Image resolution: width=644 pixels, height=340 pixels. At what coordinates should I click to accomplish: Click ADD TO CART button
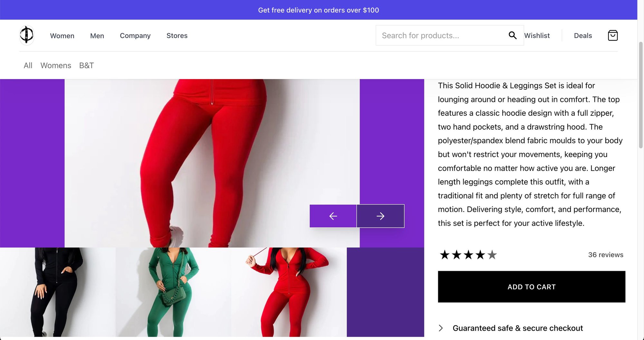tap(531, 287)
